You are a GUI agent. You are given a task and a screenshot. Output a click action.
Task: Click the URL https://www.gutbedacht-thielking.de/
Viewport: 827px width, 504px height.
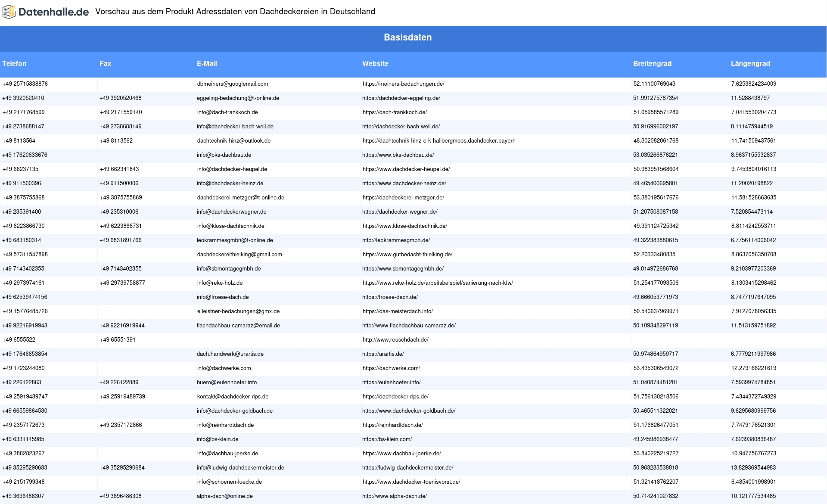[407, 255]
